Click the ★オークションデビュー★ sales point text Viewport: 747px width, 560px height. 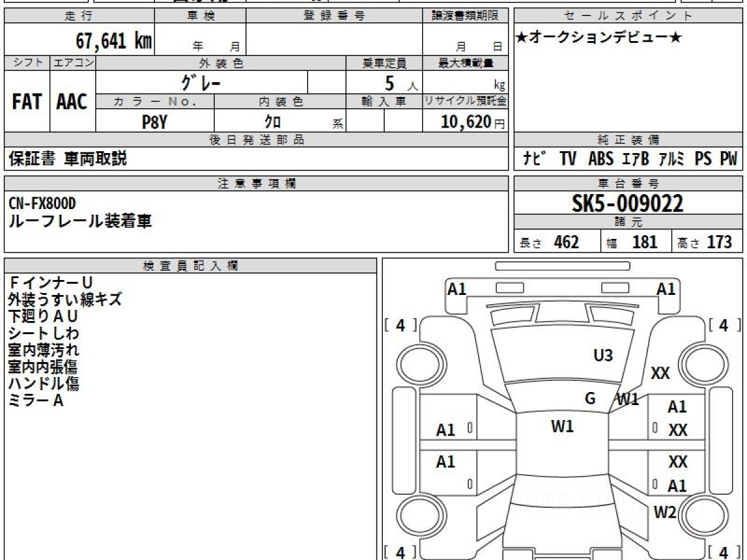(x=599, y=37)
